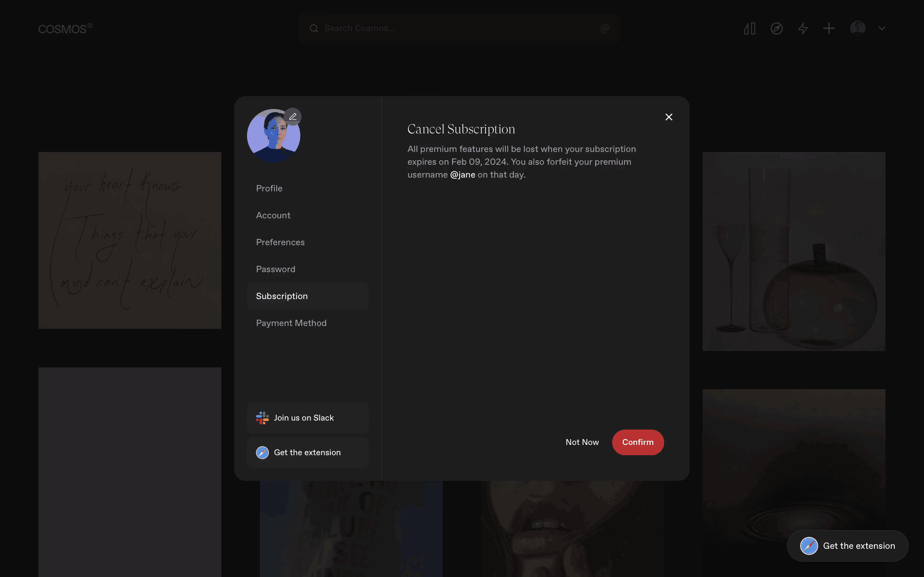
Task: Select the Payment Method tab
Action: [x=291, y=323]
